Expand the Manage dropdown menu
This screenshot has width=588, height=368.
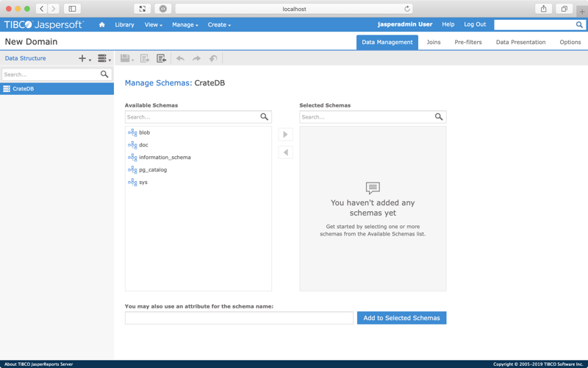pyautogui.click(x=184, y=25)
